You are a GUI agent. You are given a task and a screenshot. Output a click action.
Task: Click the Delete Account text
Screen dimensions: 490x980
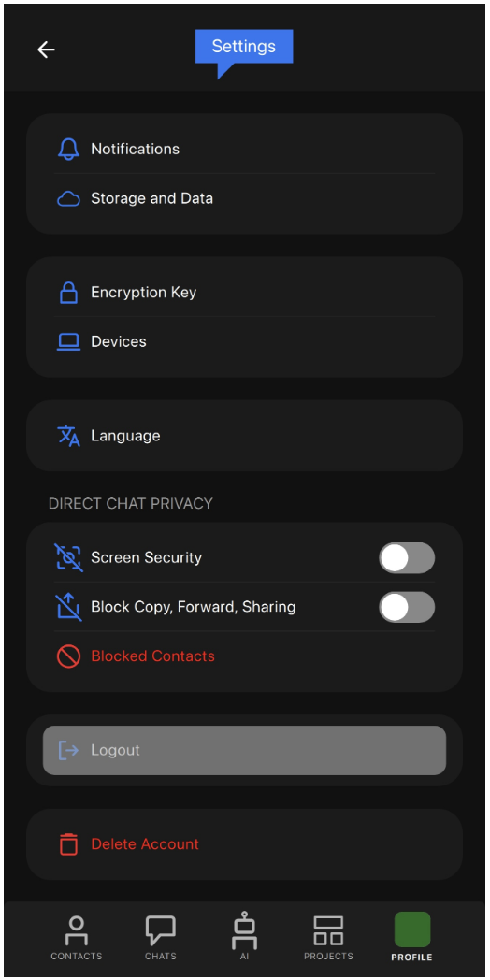coord(145,844)
